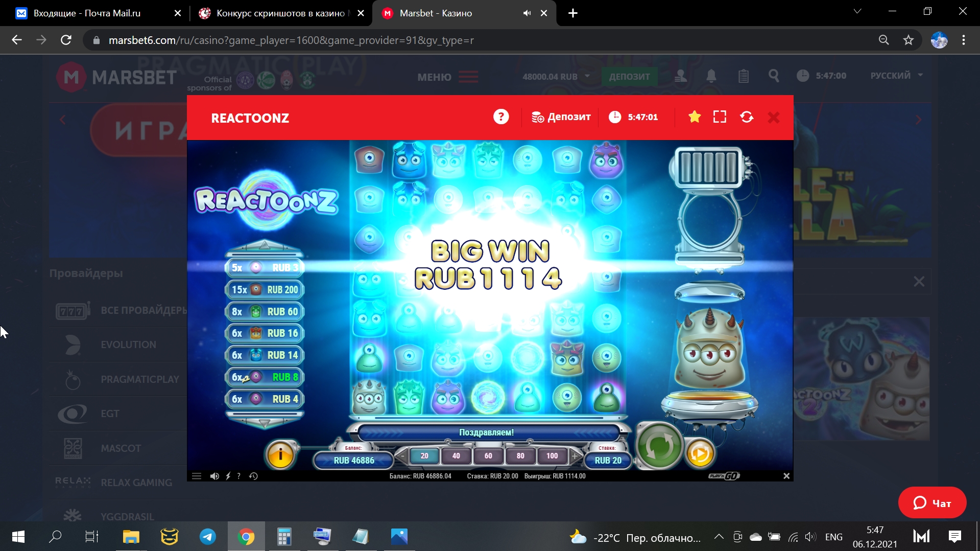Close the Reactoonz game window with the red X

pos(774,118)
